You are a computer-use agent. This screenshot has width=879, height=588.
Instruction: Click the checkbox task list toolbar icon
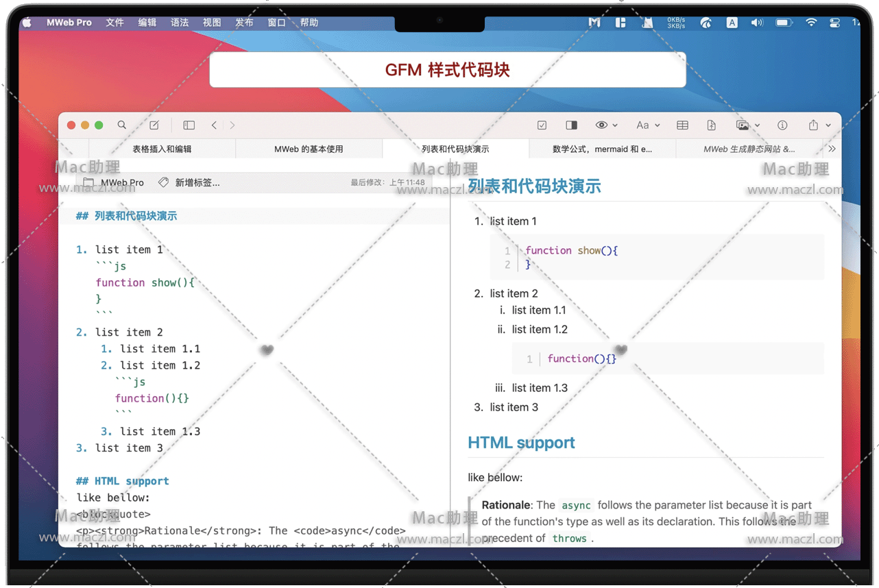tap(542, 125)
